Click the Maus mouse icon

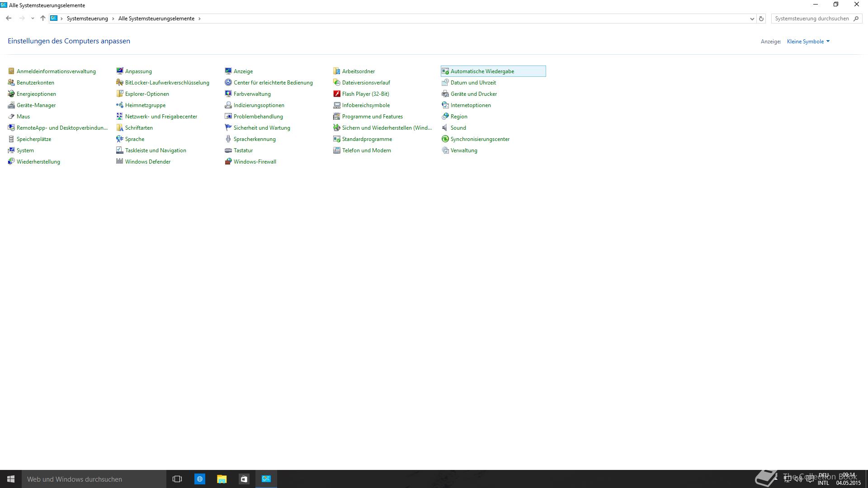coord(11,116)
